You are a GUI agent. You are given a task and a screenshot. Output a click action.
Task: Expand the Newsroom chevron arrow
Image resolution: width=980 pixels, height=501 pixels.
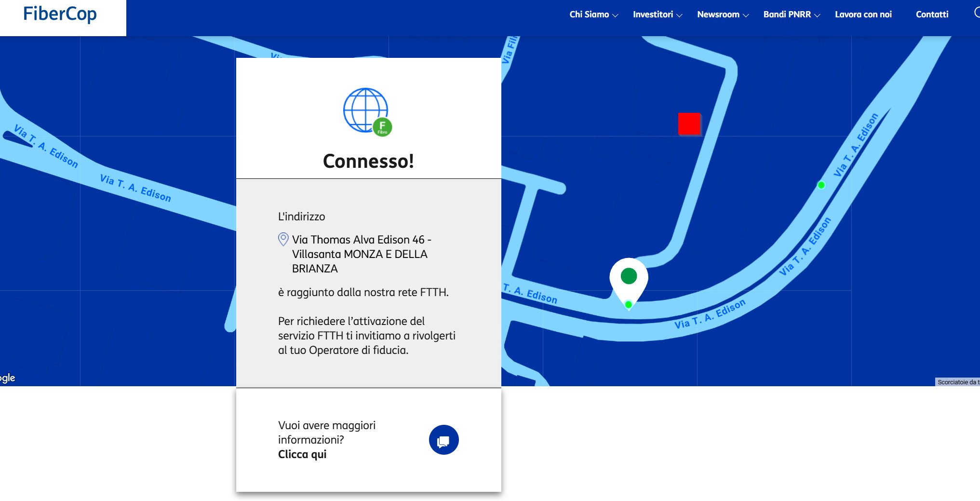(746, 15)
